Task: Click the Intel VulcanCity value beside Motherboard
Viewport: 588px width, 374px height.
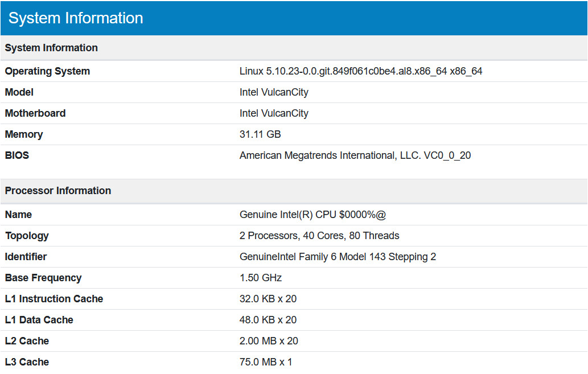Action: 274,113
